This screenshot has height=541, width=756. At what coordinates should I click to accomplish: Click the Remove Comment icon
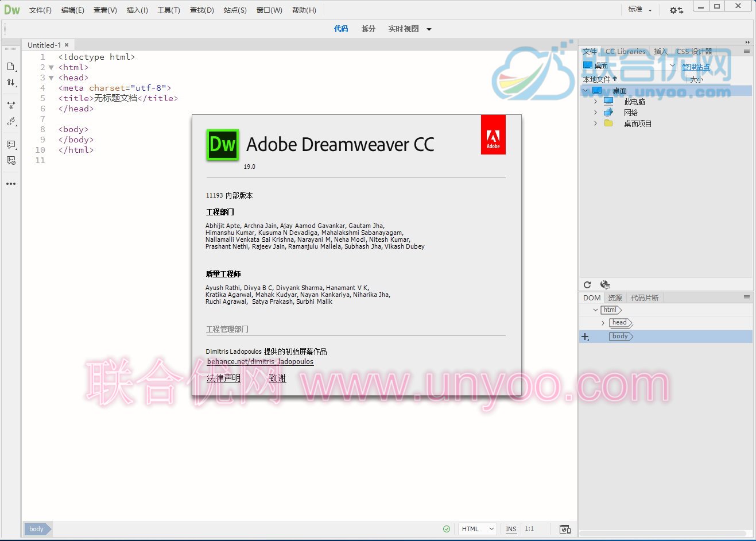(11, 161)
